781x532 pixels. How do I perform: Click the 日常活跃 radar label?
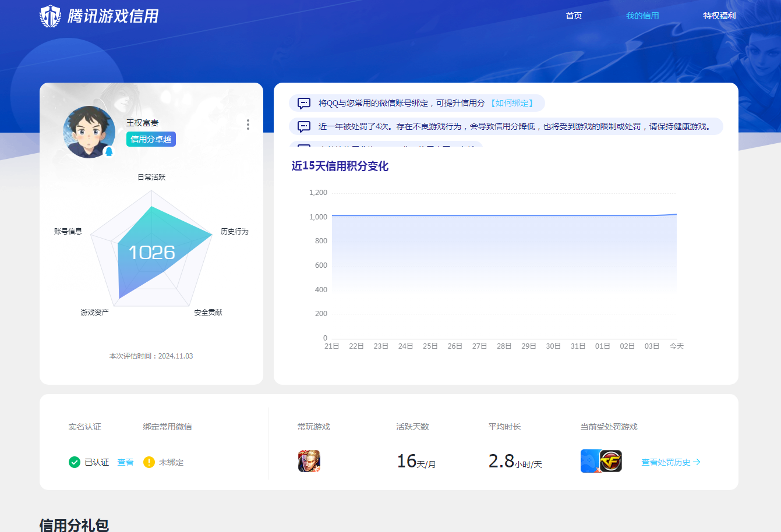(x=151, y=177)
